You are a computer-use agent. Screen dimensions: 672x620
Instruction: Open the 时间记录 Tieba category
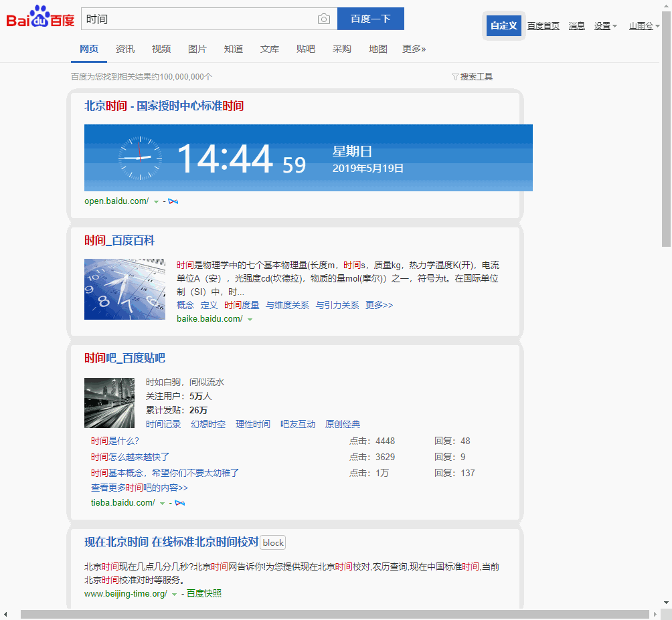[163, 424]
